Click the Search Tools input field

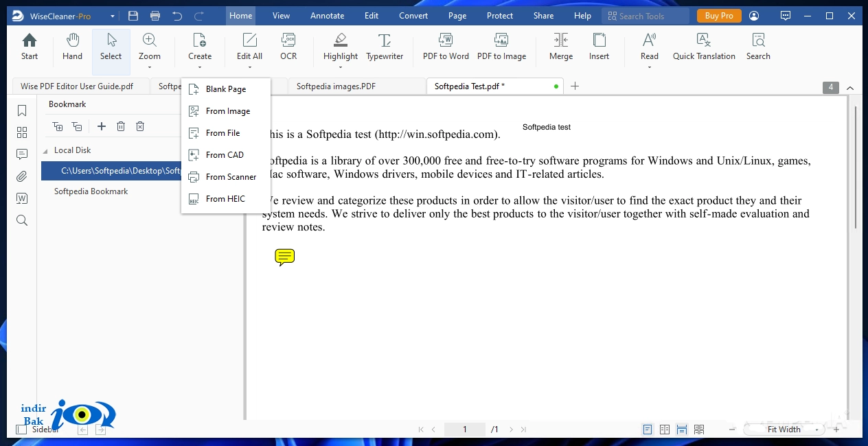646,16
